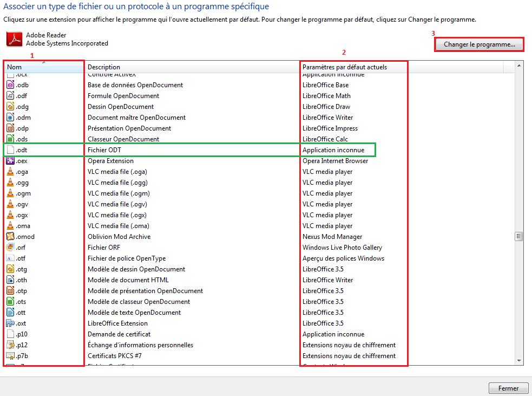Click 'LibreOffice Draw' default program cell
Screen dimensions: 532x396
(326, 107)
